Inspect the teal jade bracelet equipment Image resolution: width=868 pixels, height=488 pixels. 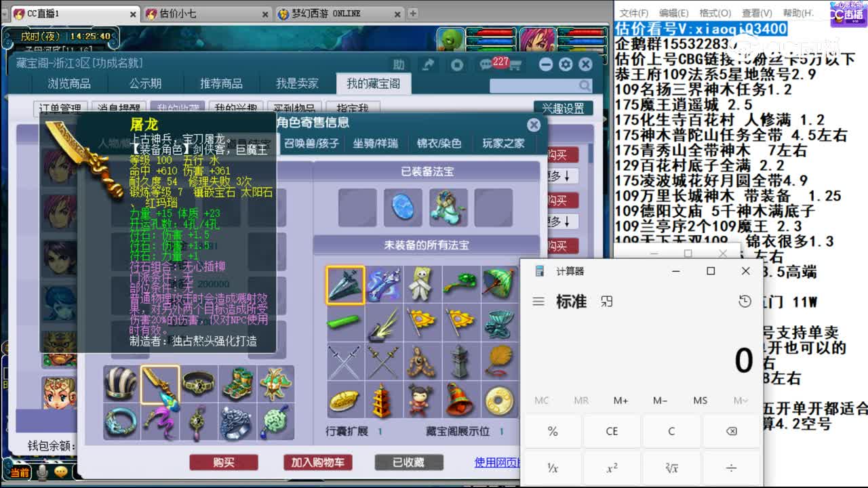(121, 422)
